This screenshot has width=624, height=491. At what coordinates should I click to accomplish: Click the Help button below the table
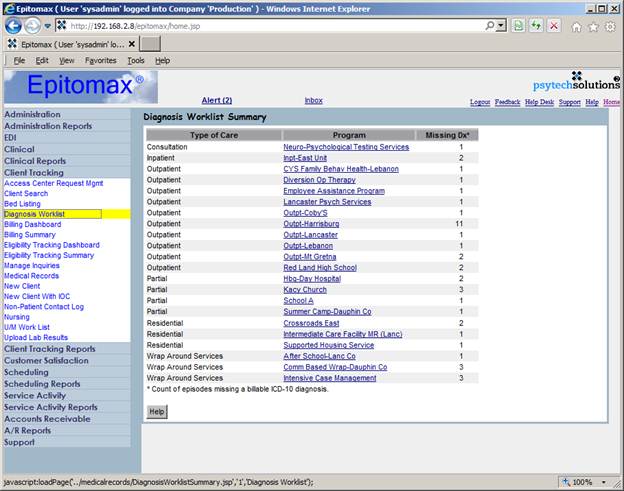click(157, 411)
